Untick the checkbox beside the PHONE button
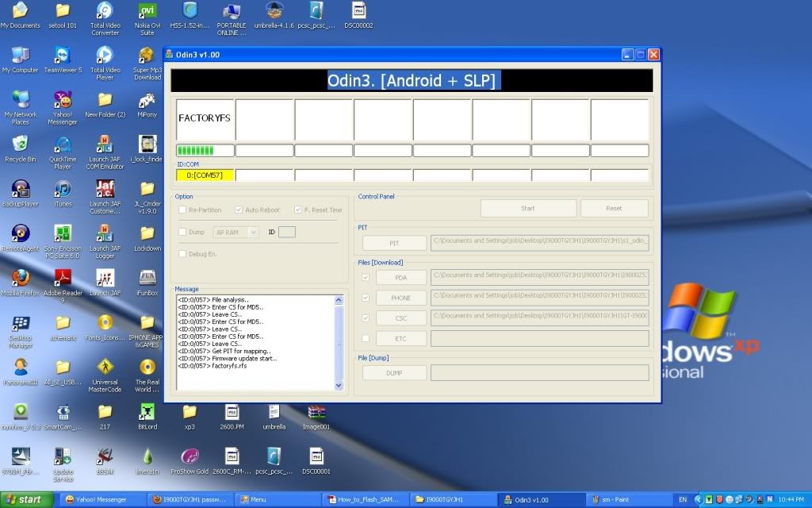 366,298
